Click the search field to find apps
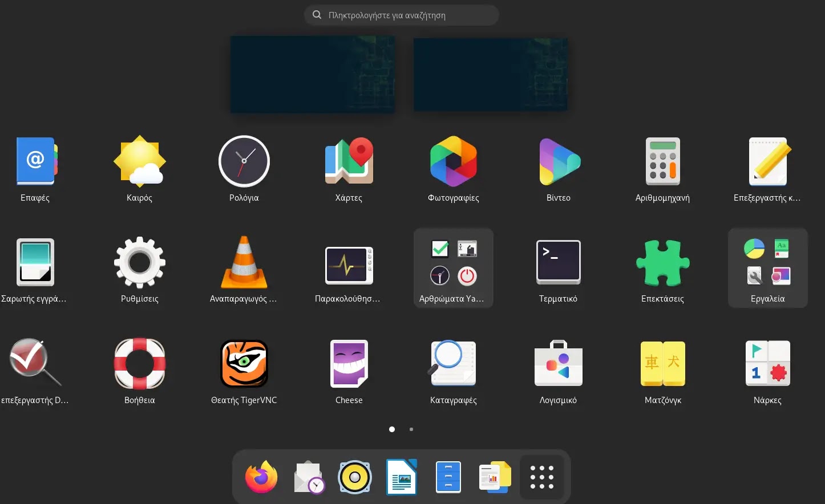825x504 pixels. pyautogui.click(x=402, y=15)
